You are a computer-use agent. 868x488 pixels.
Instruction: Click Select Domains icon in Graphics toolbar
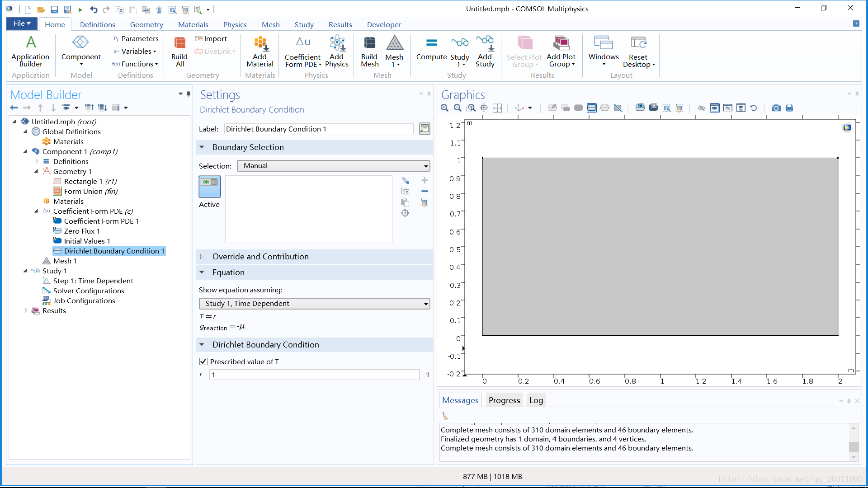point(579,108)
